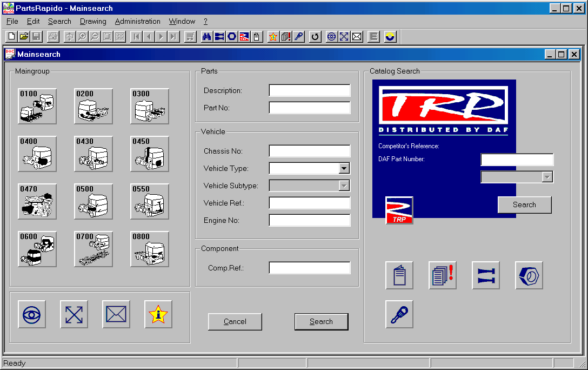The height and width of the screenshot is (370, 588).
Task: Click the refresh arrow toolbar icon
Action: tap(315, 36)
